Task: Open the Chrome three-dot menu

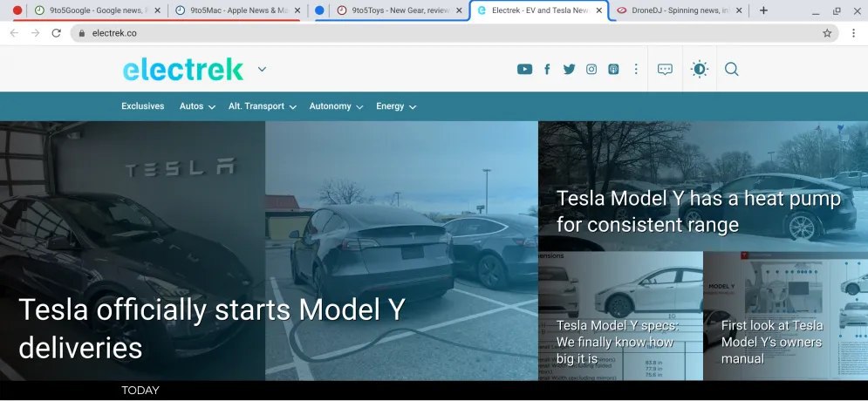Action: 853,33
